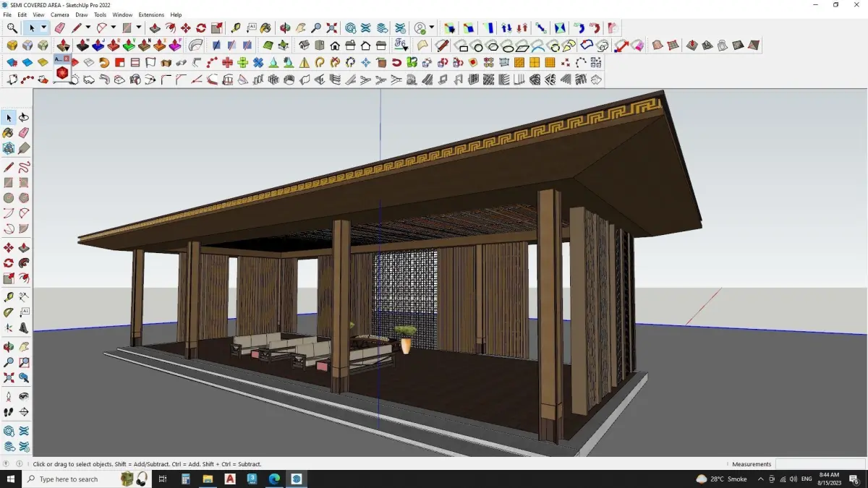Pick the Paint Bucket in left toolbar
The image size is (868, 488).
coord(9,133)
